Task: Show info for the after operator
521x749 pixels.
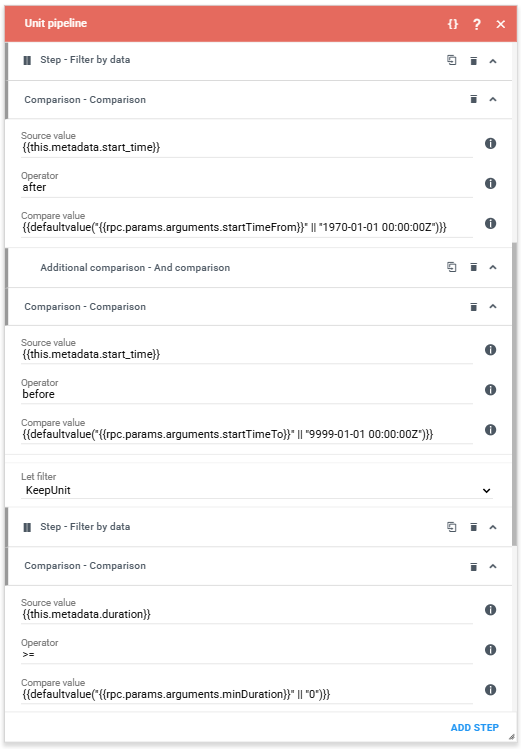Action: click(x=490, y=183)
